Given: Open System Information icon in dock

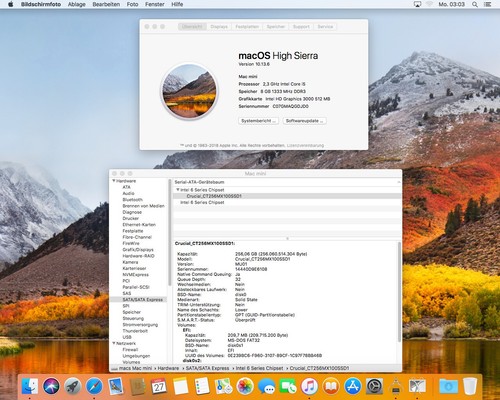Looking at the screenshot, I should pyautogui.click(x=396, y=386).
